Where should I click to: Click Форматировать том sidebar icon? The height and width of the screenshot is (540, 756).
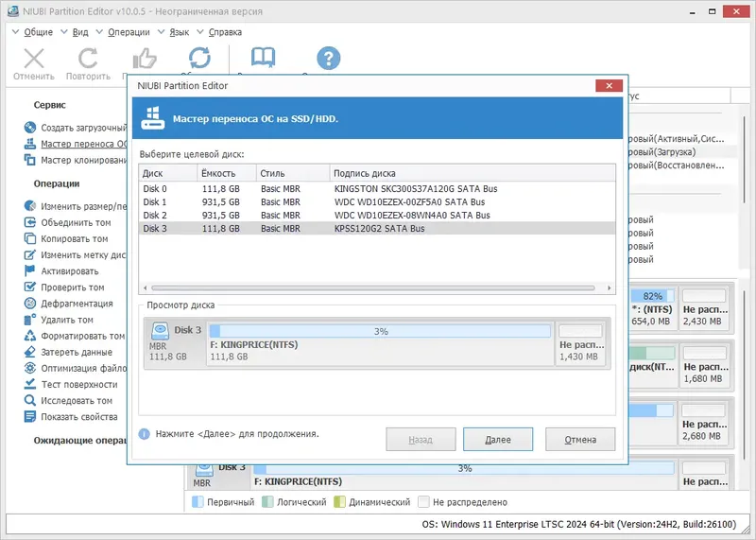(x=30, y=336)
